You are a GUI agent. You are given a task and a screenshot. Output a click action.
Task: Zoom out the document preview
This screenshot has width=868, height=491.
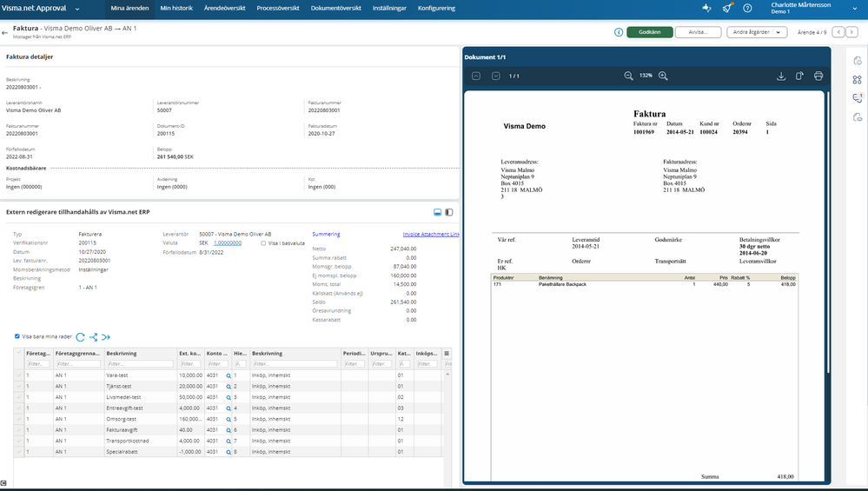pos(628,76)
